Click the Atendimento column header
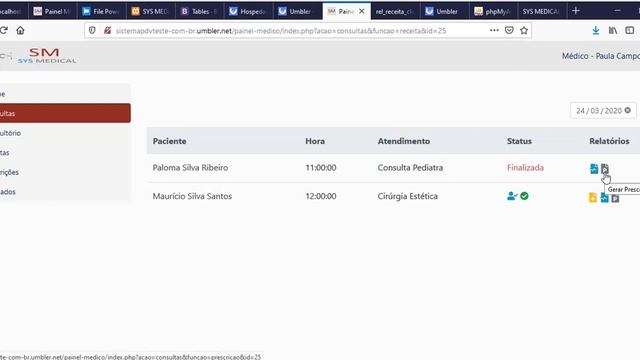 click(x=404, y=141)
